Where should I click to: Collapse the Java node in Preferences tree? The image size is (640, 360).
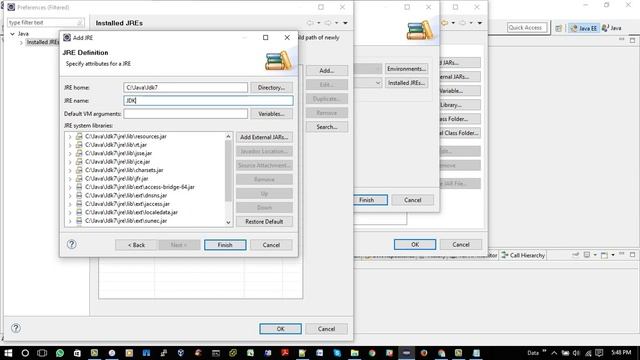pyautogui.click(x=12, y=34)
